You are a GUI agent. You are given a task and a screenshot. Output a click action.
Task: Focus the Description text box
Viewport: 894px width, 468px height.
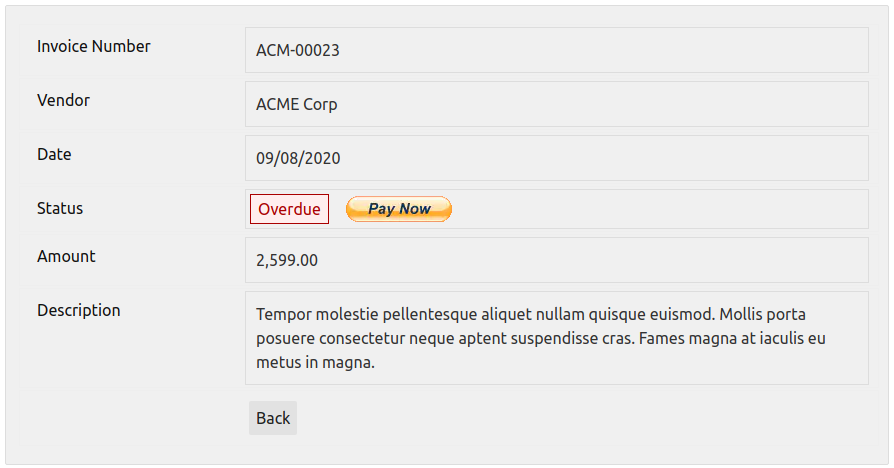556,338
